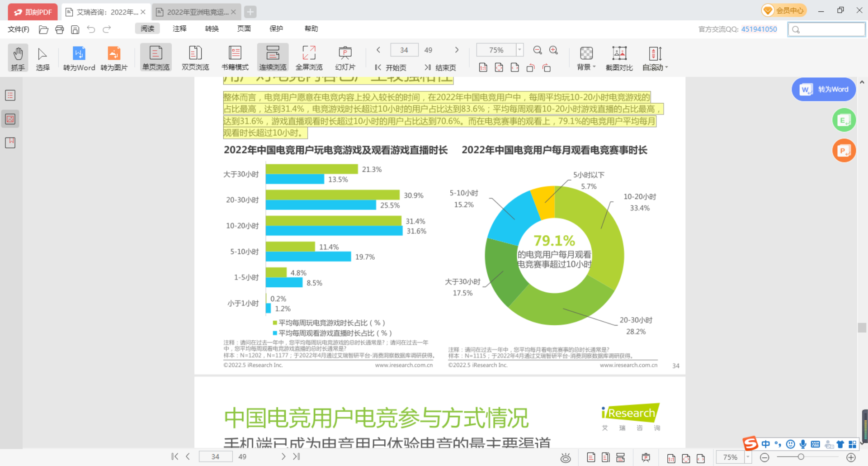
Task: Toggle single page view (单页浏览)
Action: click(156, 58)
